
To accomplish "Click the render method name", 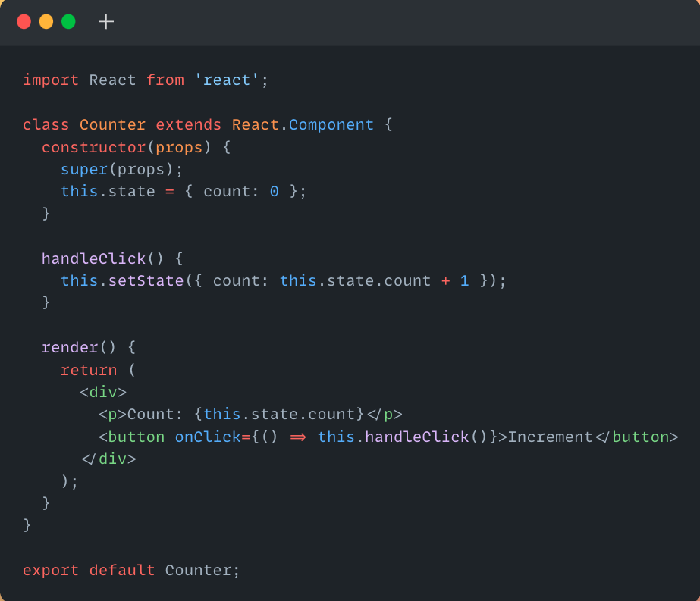I will click(70, 348).
